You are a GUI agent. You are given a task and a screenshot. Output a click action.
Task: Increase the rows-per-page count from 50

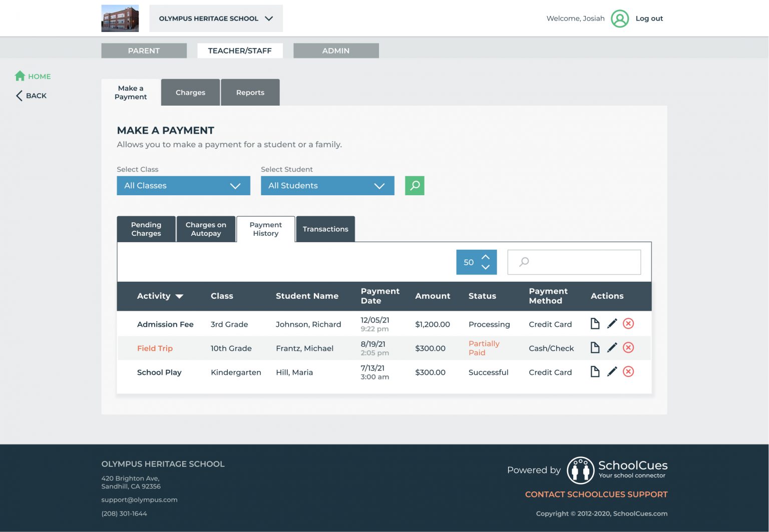485,257
